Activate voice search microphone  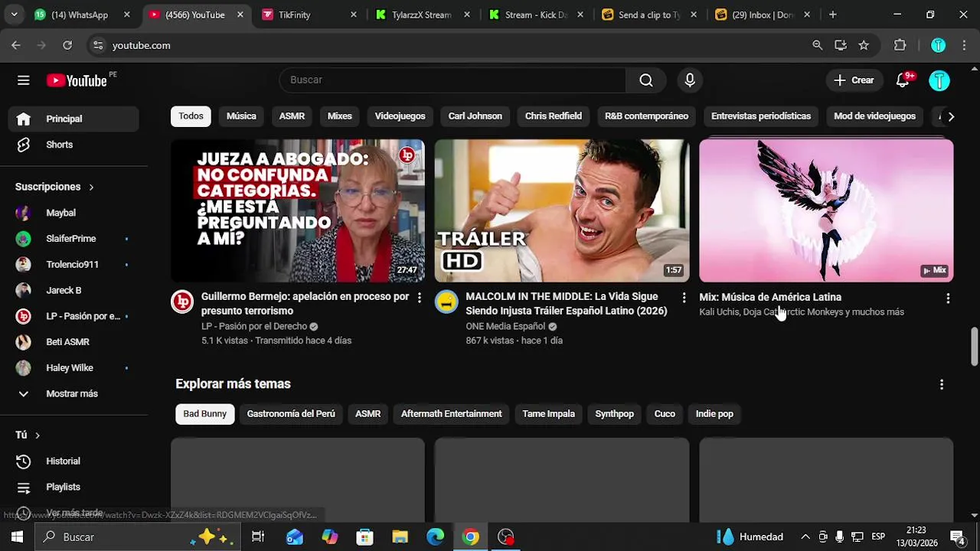click(690, 80)
